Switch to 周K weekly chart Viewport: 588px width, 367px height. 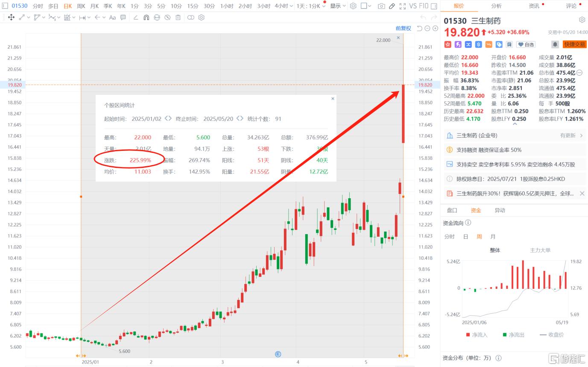tap(81, 6)
